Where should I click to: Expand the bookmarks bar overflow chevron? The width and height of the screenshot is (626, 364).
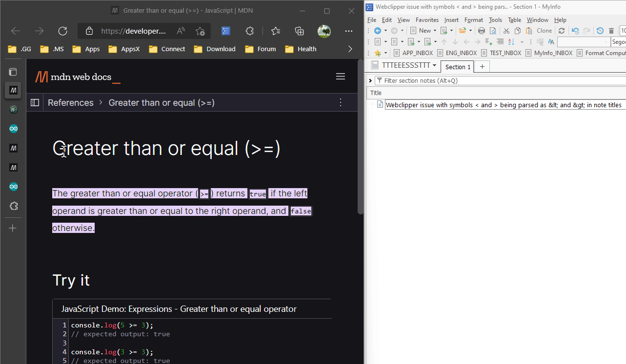click(350, 49)
